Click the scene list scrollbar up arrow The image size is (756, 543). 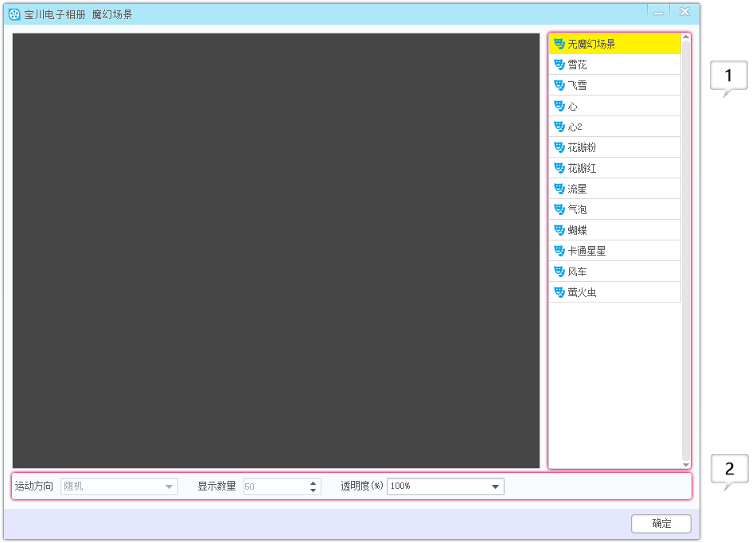coord(686,37)
